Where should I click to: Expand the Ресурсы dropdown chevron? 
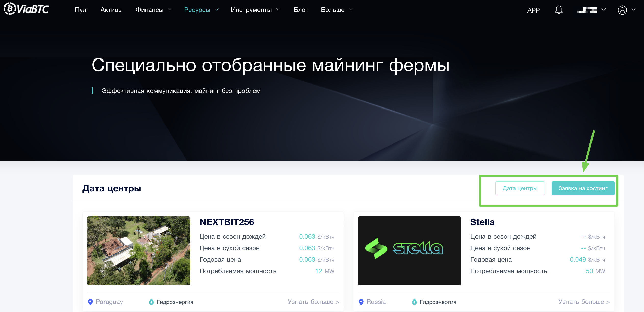217,10
